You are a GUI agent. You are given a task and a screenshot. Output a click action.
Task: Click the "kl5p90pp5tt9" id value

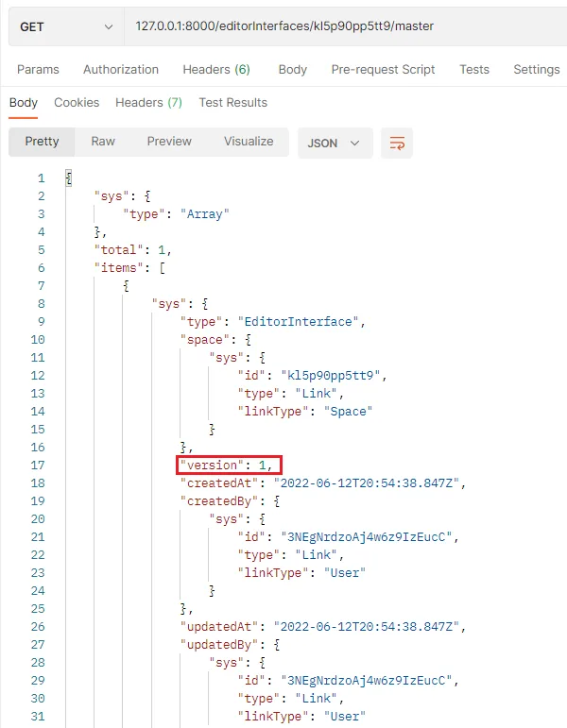(331, 376)
